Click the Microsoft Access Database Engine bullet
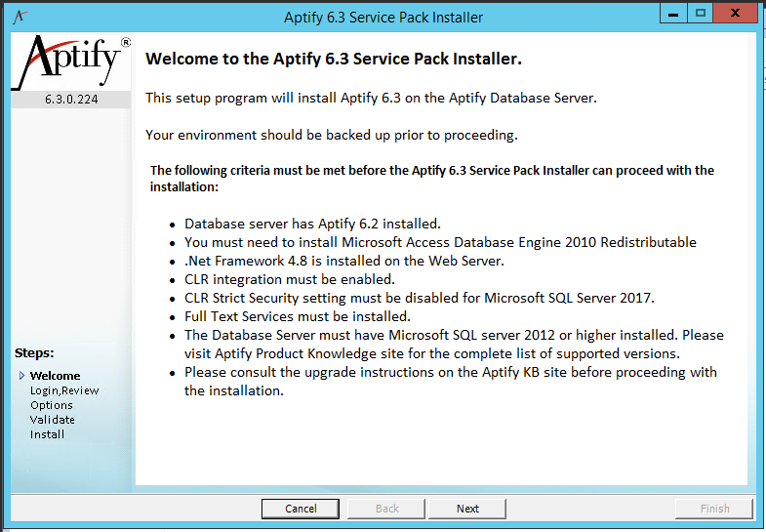 (x=440, y=242)
